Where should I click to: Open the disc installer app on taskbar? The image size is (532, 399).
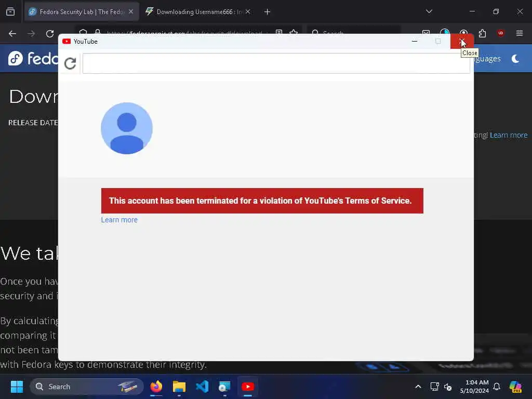pyautogui.click(x=224, y=387)
